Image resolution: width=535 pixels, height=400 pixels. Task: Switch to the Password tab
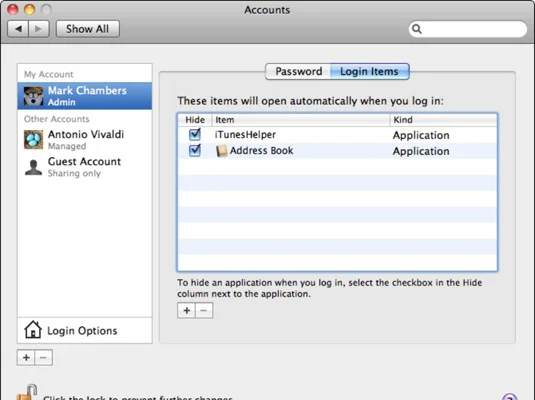(298, 71)
